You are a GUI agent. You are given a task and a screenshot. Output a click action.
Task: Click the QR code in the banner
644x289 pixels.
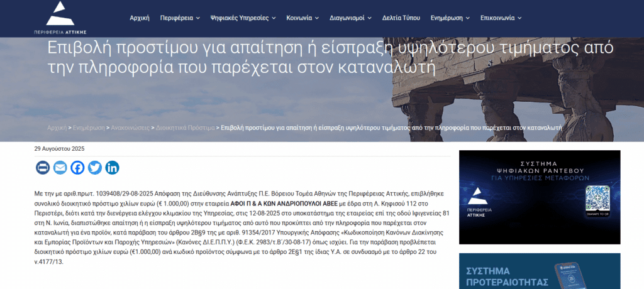(x=599, y=199)
